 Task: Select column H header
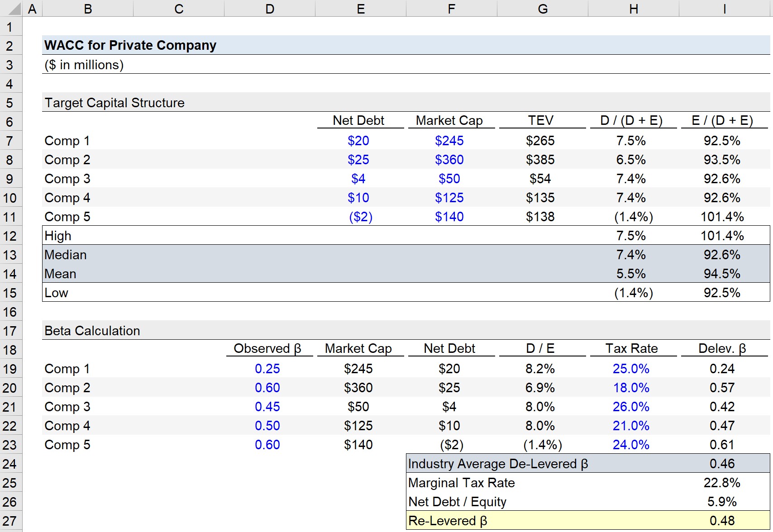tap(634, 9)
